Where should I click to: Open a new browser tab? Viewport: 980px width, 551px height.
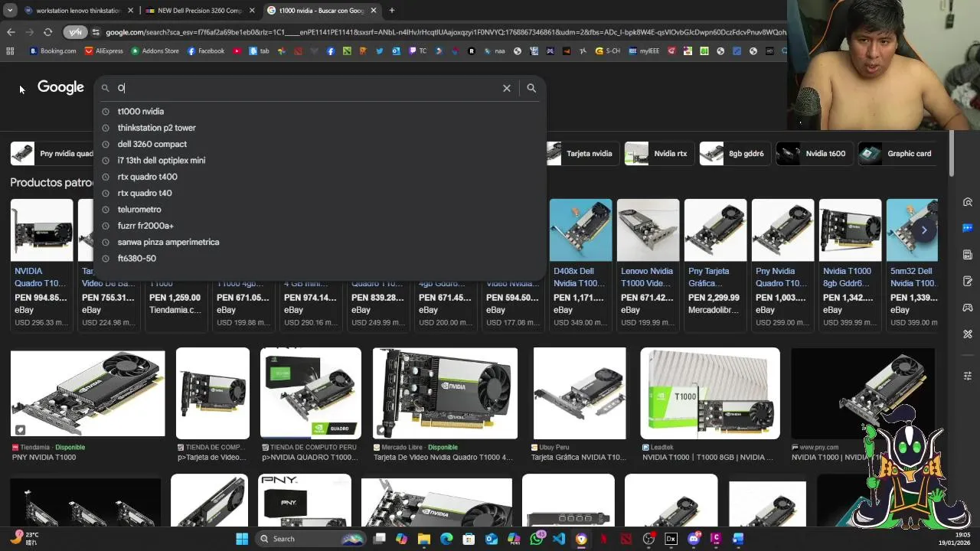coord(392,11)
